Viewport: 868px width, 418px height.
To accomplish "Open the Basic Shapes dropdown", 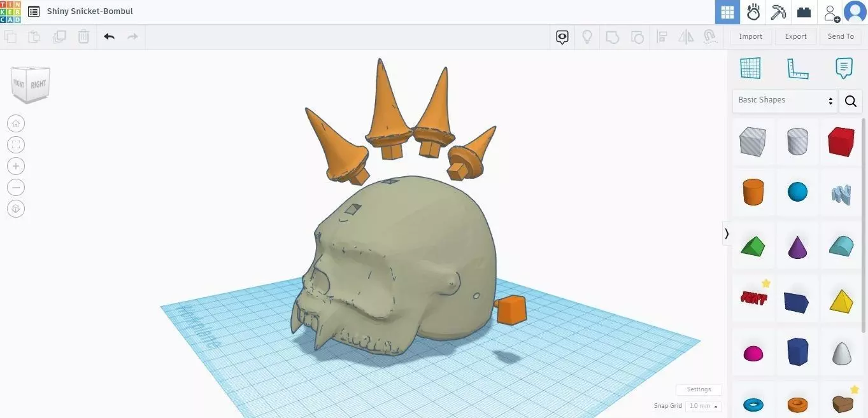I will [785, 100].
